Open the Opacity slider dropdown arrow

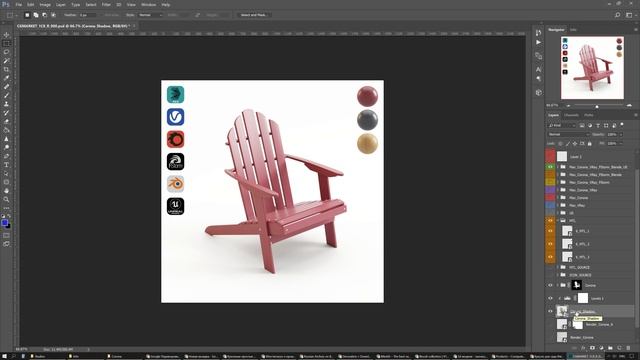pyautogui.click(x=621, y=134)
